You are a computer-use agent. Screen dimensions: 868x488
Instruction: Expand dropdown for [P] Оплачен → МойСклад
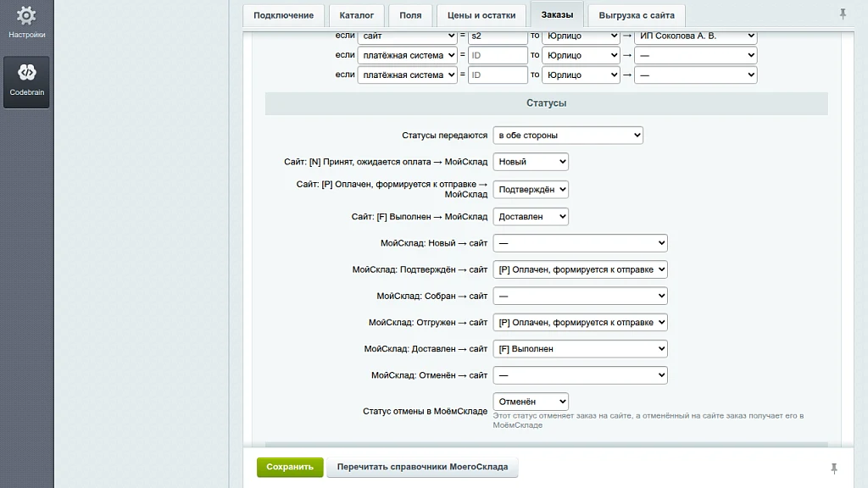(x=531, y=189)
